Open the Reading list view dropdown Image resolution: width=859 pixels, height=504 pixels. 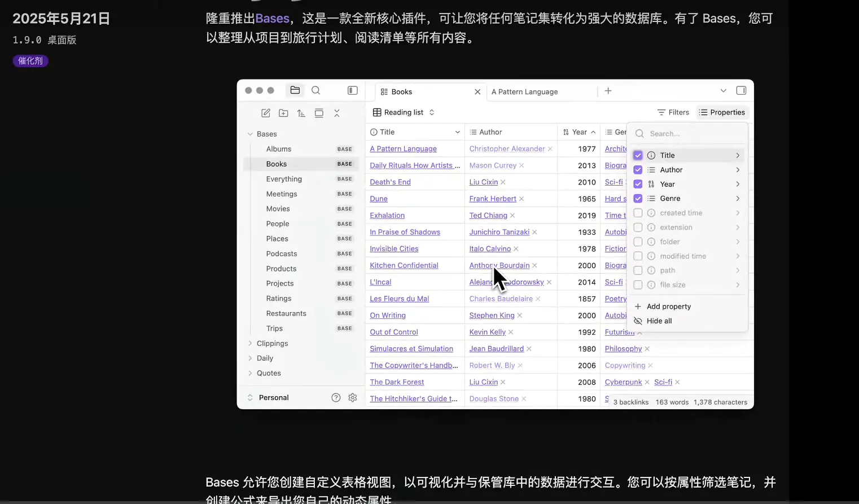pos(404,112)
